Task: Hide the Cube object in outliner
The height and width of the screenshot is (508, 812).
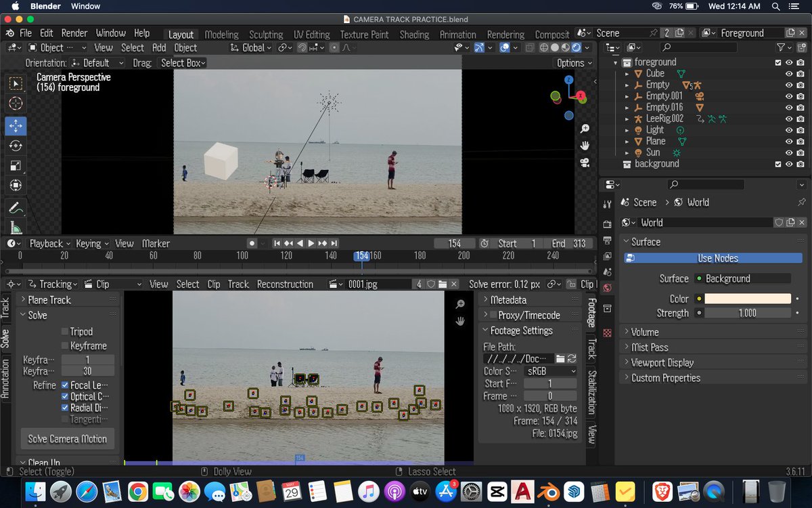Action: 788,74
